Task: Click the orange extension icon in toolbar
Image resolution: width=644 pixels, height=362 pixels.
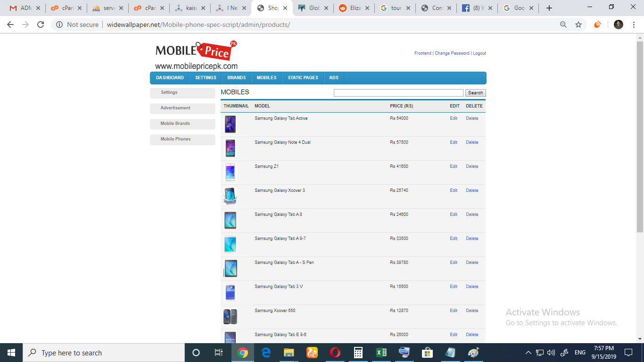Action: tap(598, 25)
